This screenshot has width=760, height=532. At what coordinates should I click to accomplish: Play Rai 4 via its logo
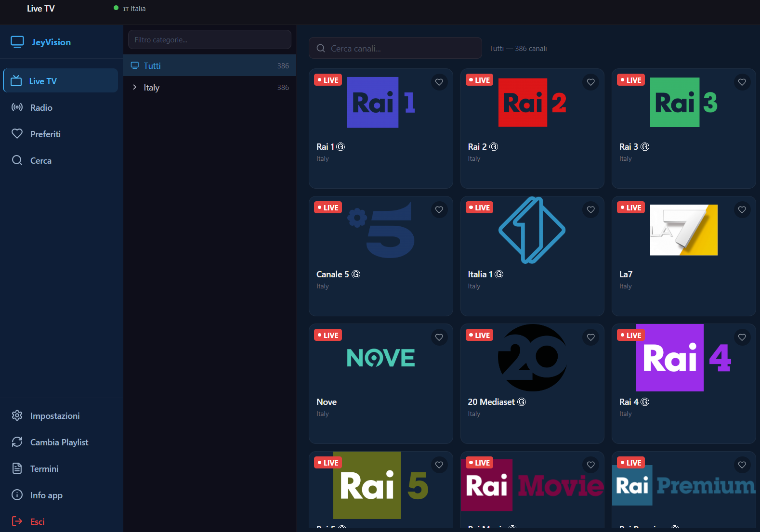[x=684, y=358]
